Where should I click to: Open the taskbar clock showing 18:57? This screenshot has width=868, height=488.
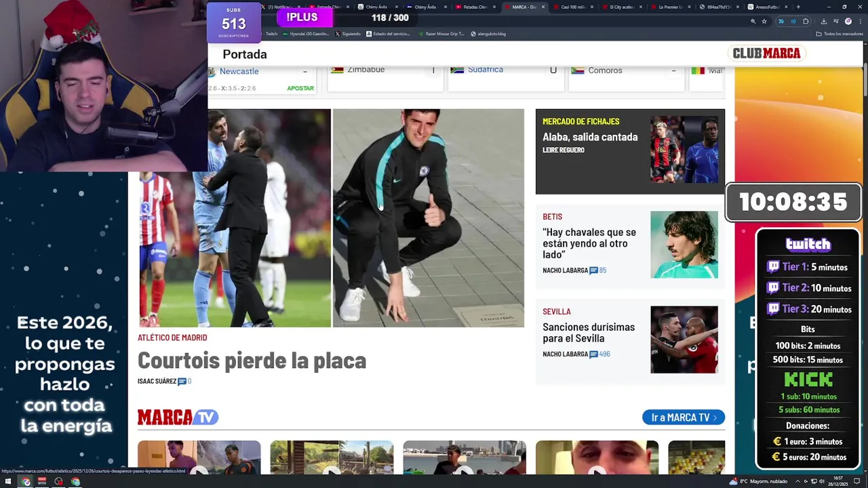[x=838, y=481]
